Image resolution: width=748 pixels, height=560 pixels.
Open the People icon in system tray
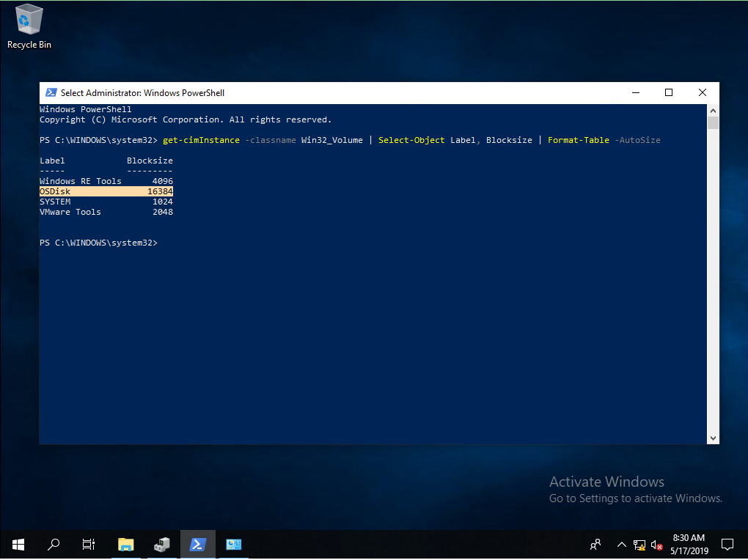tap(595, 545)
